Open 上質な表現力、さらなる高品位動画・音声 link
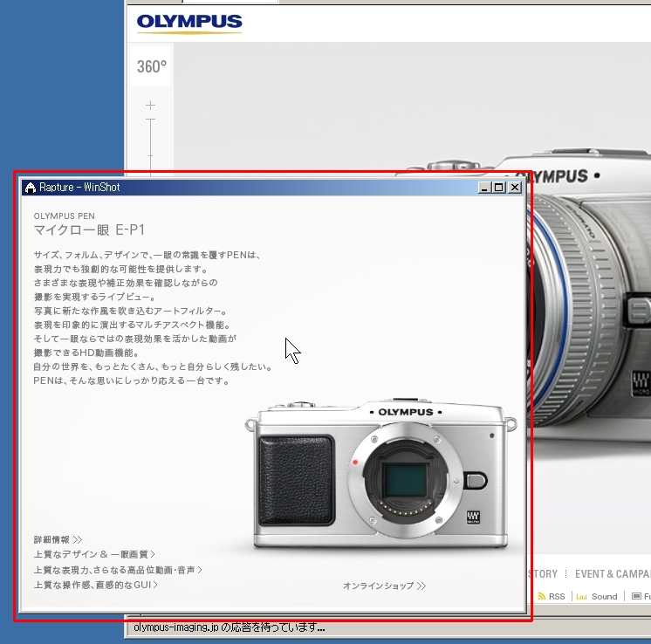 [118, 570]
